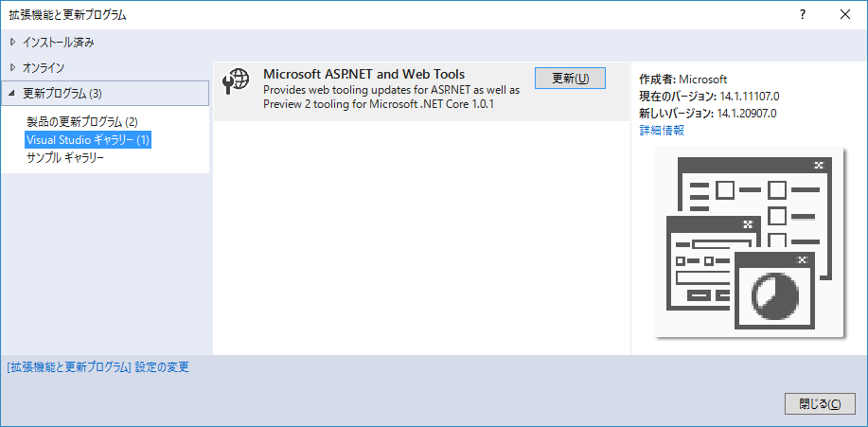This screenshot has height=427, width=868.
Task: Expand the インストール済み tree arrow
Action: pyautogui.click(x=13, y=42)
